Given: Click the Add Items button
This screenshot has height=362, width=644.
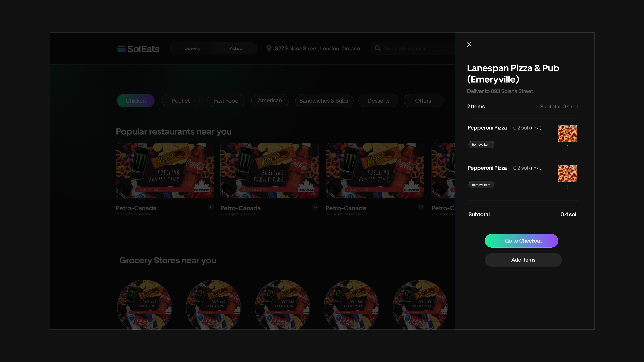Looking at the screenshot, I should pyautogui.click(x=523, y=260).
